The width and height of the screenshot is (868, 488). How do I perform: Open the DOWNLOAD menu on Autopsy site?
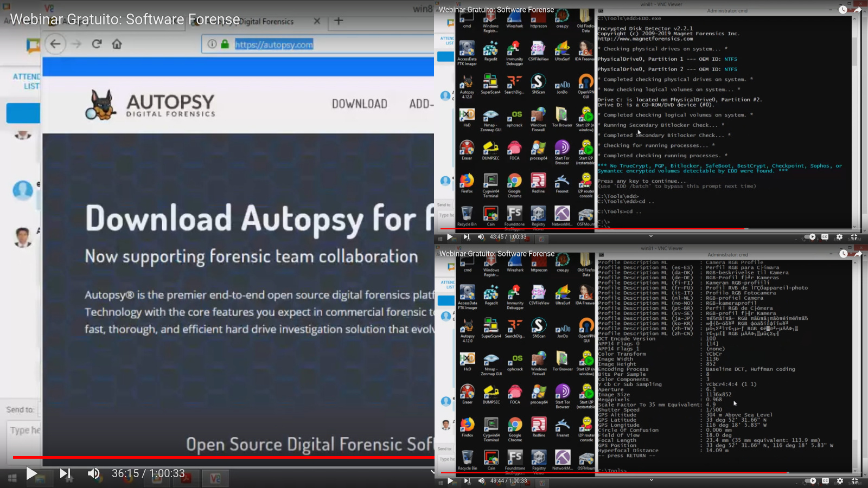point(360,104)
